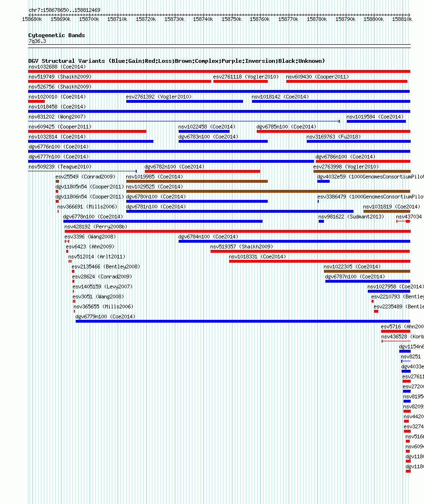Open dgv6783n100 (Coe2014) label
Viewport: 424px width, 504px height.
pos(208,137)
